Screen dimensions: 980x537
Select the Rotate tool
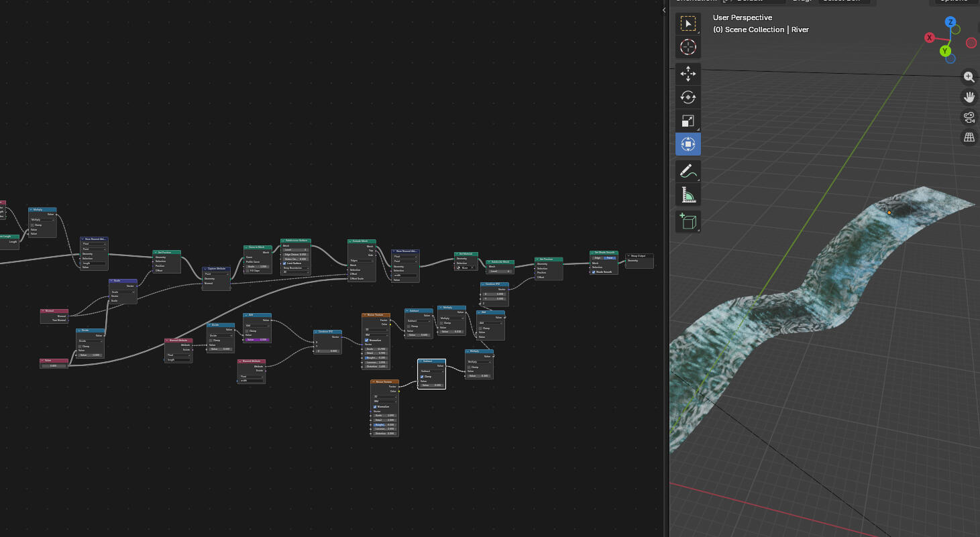tap(688, 97)
